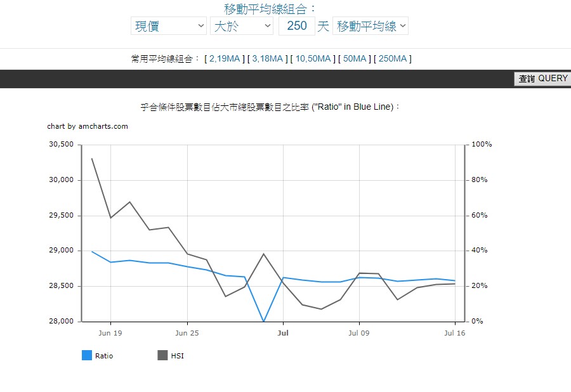Click the Jun 19 x-axis label
This screenshot has width=571, height=392.
click(110, 333)
